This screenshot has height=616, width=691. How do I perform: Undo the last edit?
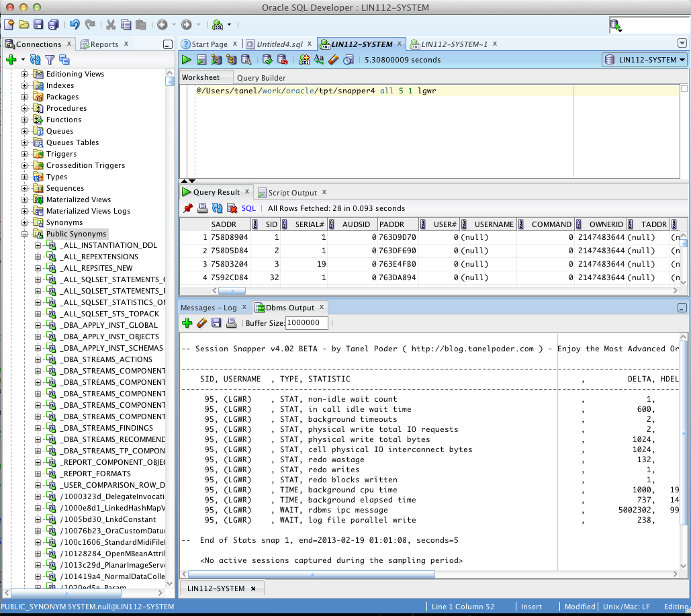(75, 25)
